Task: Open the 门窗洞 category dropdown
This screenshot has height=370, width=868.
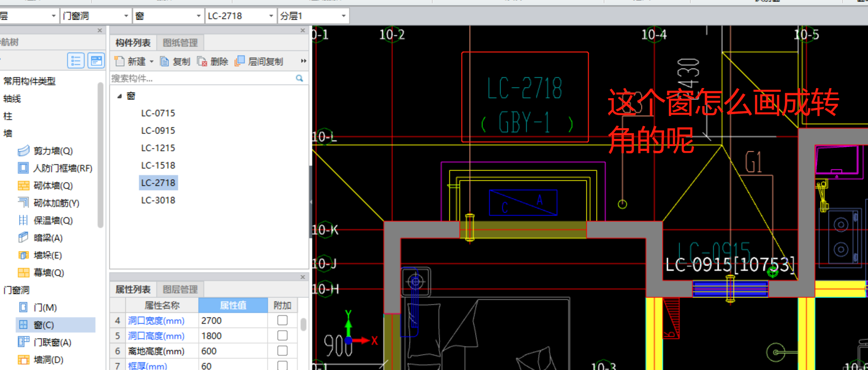Action: pos(126,16)
